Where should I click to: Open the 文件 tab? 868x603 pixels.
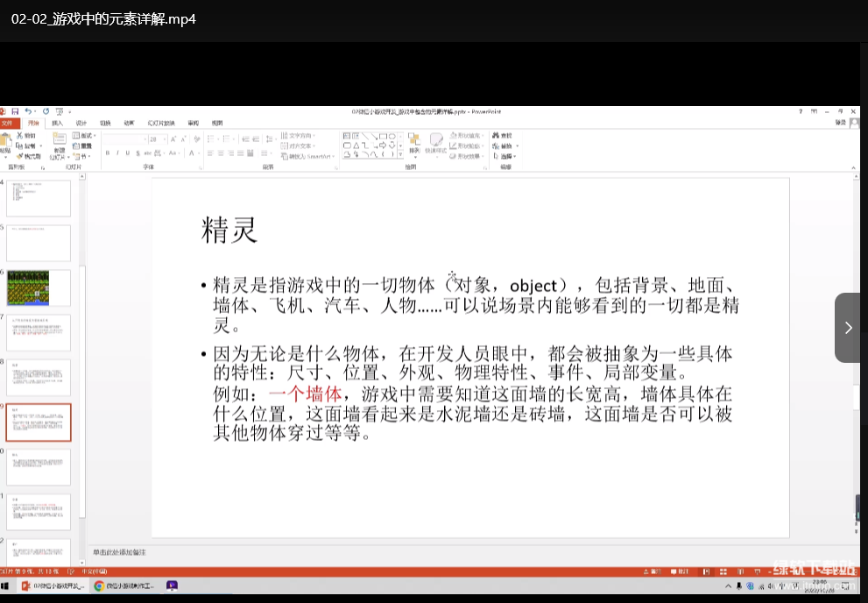pos(7,123)
